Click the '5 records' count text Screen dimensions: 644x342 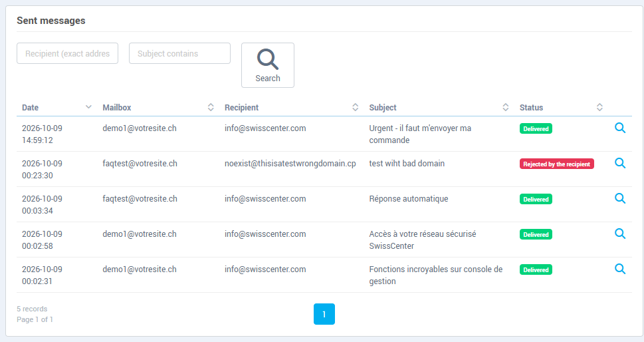point(32,309)
